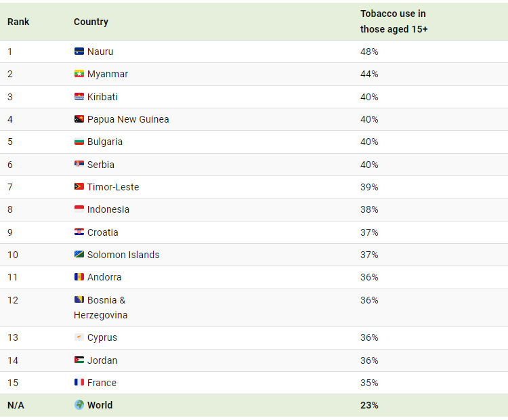The image size is (508, 420).
Task: Click the Nauru flag icon
Action: (79, 51)
